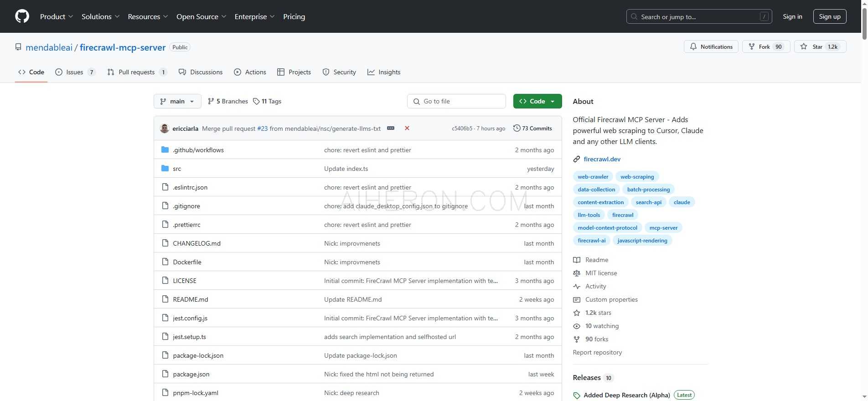Open the main branch selector dropdown

pyautogui.click(x=177, y=101)
